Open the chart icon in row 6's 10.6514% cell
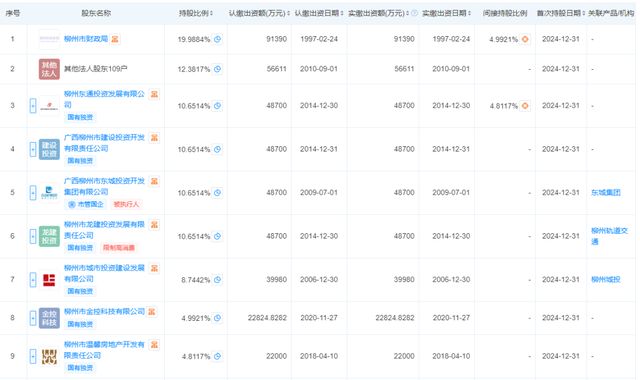The height and width of the screenshot is (380, 640). [218, 236]
